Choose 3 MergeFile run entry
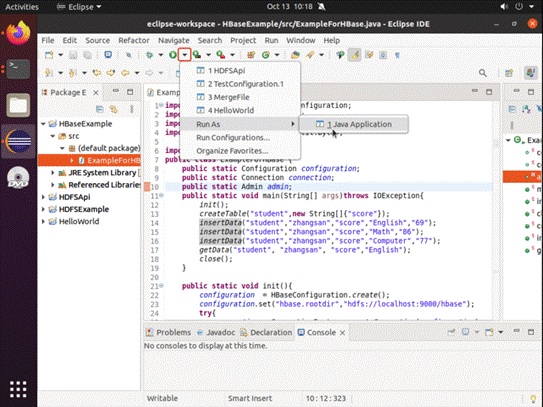The height and width of the screenshot is (407, 543). (x=240, y=97)
